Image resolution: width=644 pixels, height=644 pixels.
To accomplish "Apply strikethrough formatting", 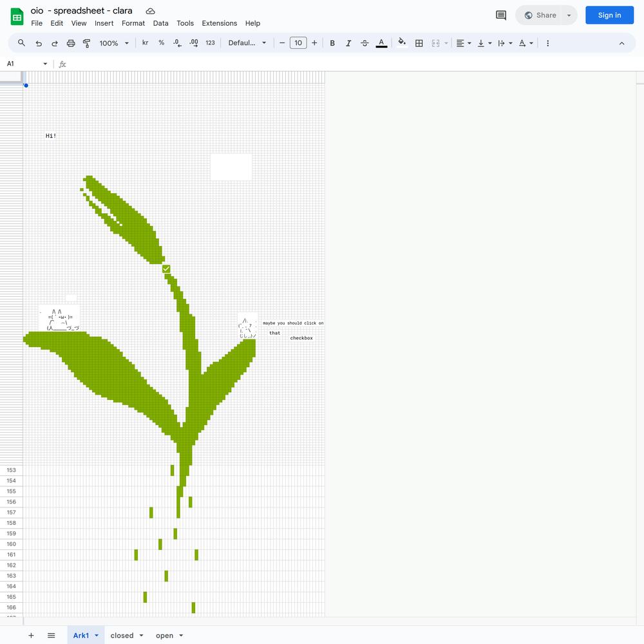I will click(x=365, y=43).
